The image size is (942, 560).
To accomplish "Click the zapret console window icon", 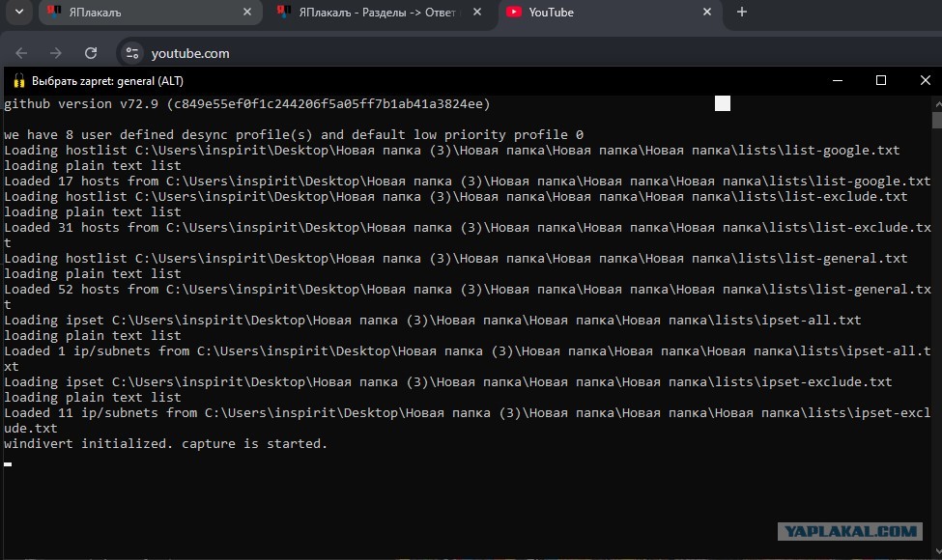I will [19, 81].
